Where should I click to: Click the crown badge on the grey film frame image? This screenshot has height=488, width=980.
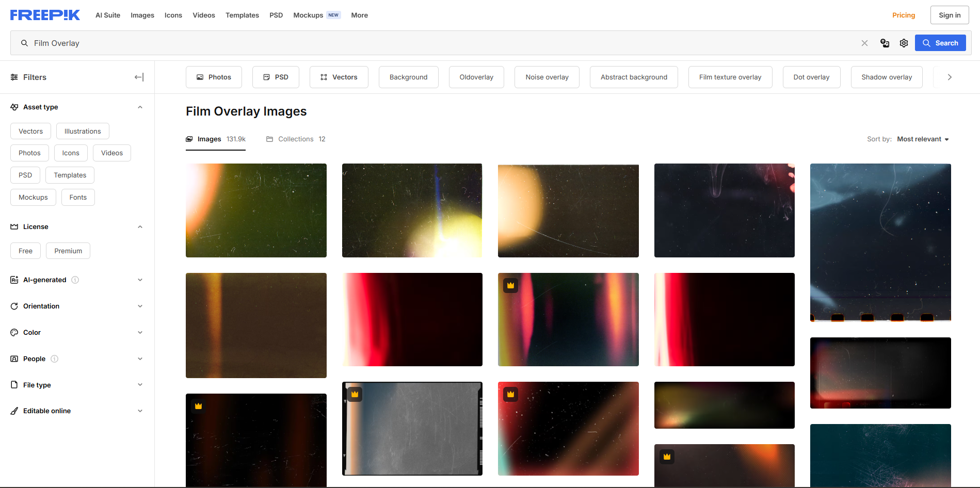[x=355, y=394]
